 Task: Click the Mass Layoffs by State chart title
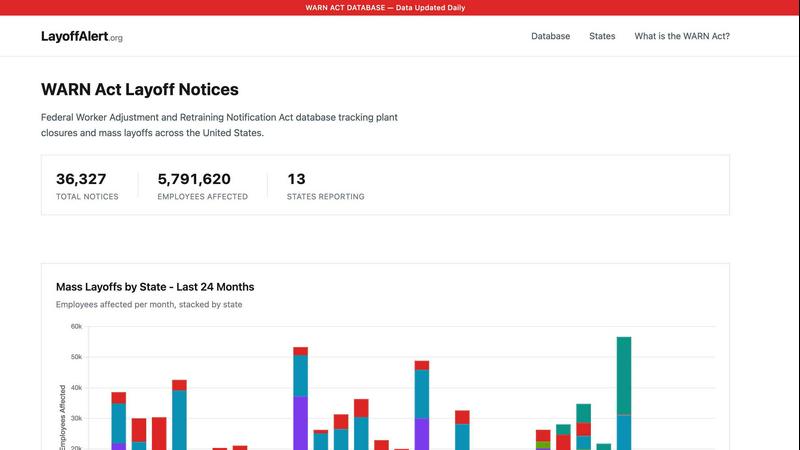tap(155, 287)
